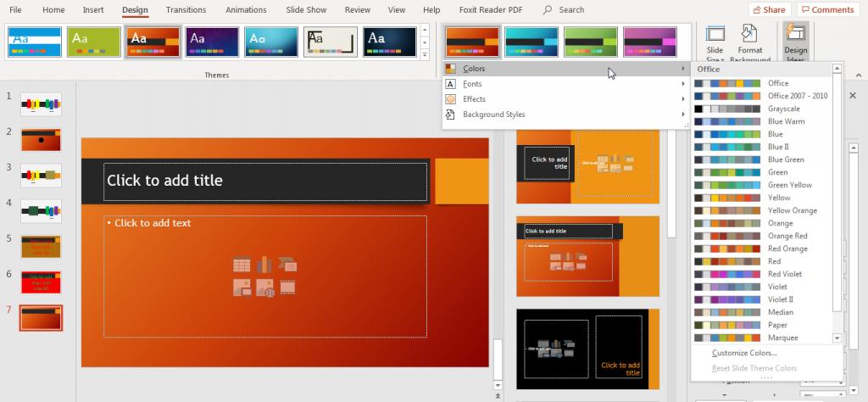The width and height of the screenshot is (868, 402).
Task: Click the Share button
Action: pos(769,10)
